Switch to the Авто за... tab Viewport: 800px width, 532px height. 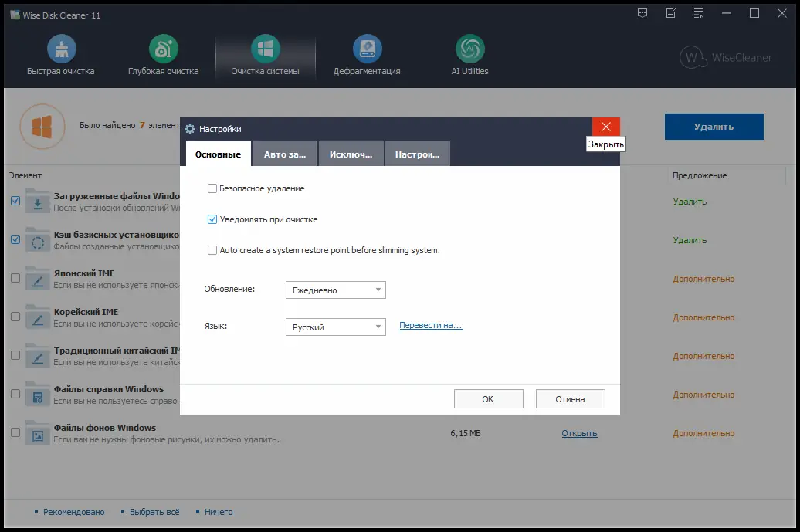pos(285,154)
